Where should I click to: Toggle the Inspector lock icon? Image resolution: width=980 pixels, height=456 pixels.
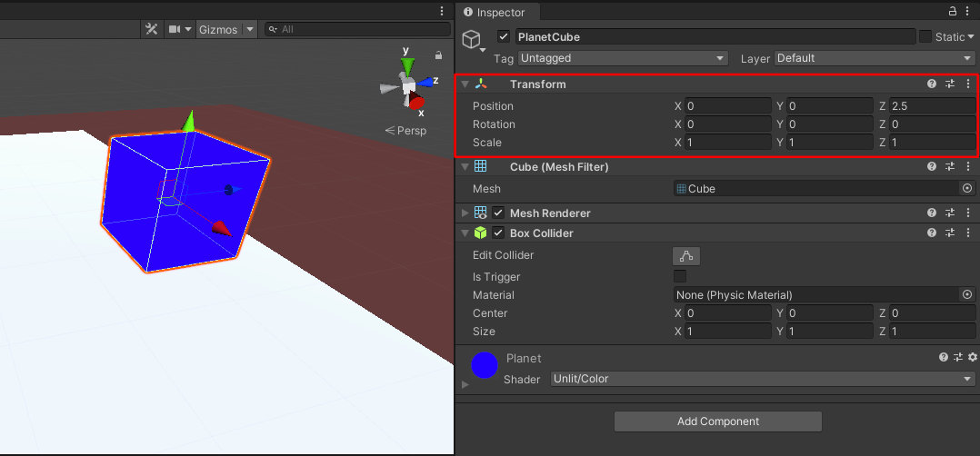click(953, 11)
